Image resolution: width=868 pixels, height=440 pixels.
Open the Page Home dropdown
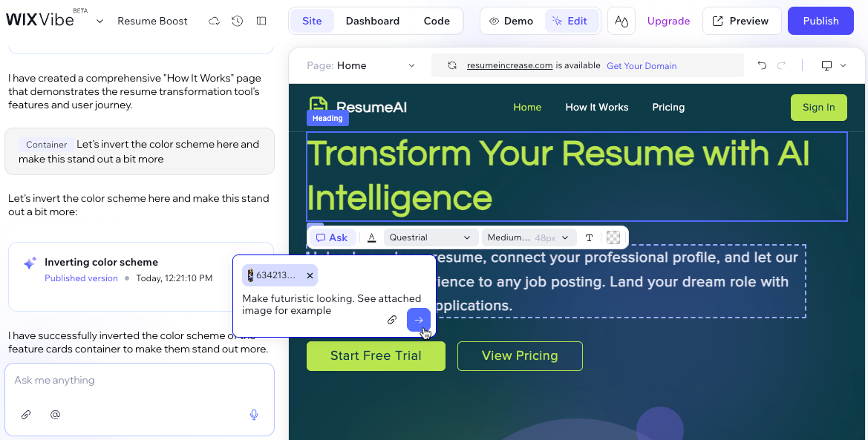click(361, 65)
